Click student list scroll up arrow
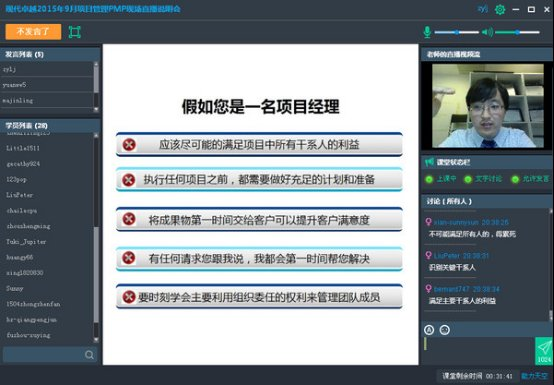The width and height of the screenshot is (554, 385). click(96, 136)
